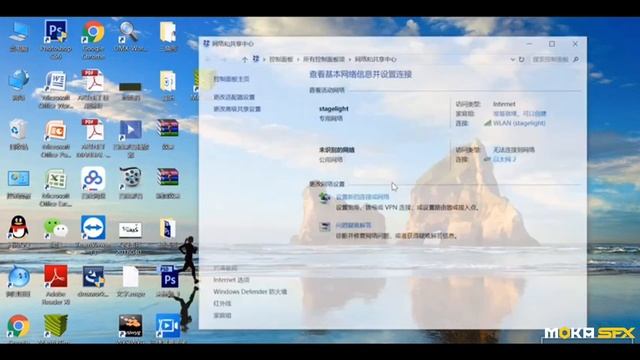Click the set up new connection icon
The image size is (640, 360).
[x=324, y=198]
